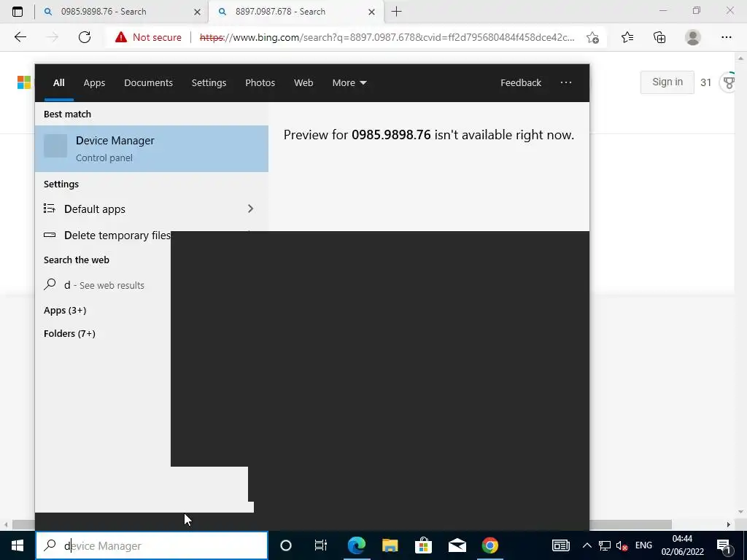Add this page to favorites star
The image size is (747, 560).
(x=592, y=37)
